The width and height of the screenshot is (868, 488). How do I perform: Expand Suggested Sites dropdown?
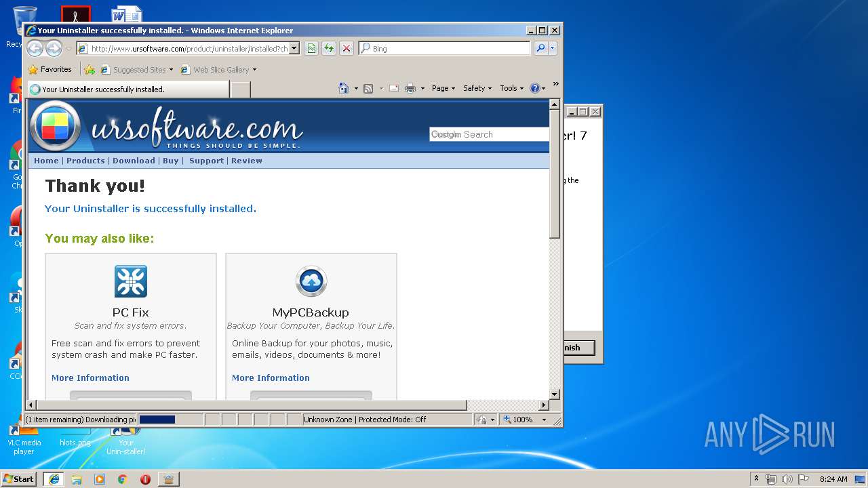tap(172, 70)
